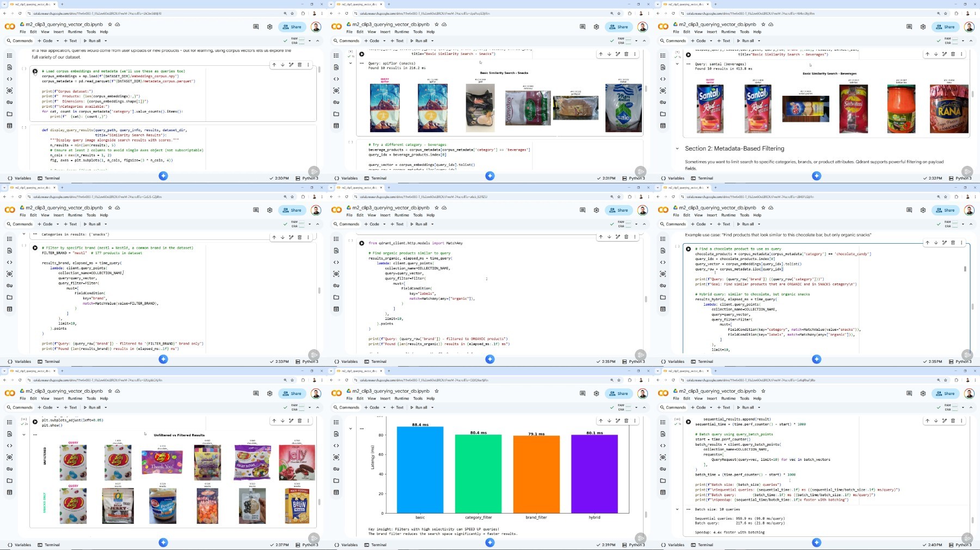Collapse the Unfiltered vs Filtered Results output
980x550 pixels.
click(x=24, y=435)
